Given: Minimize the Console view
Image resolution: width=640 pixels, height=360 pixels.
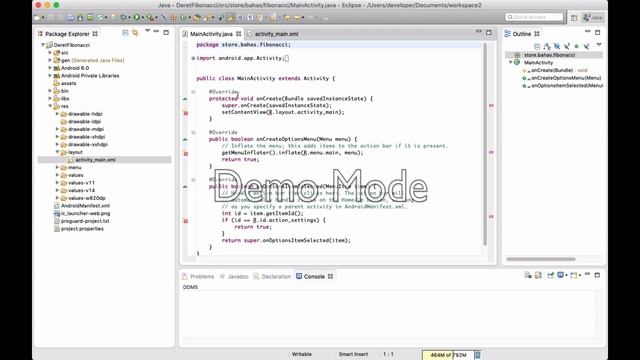Looking at the screenshot, I should coord(587,275).
